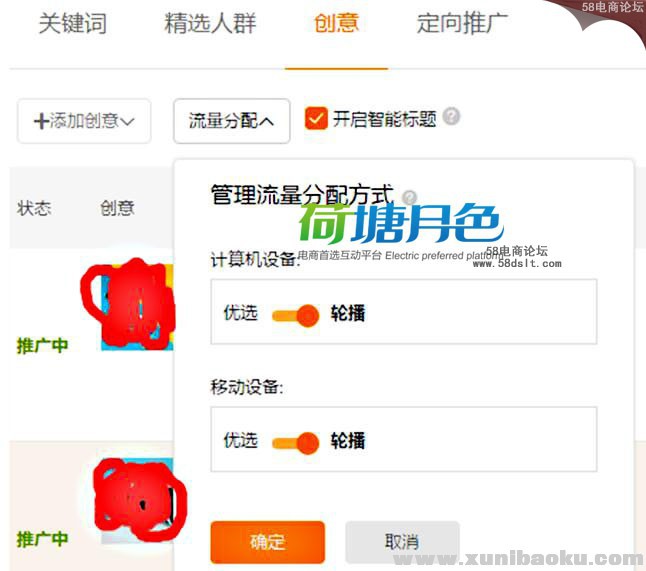Viewport: 646px width, 571px height.
Task: Click the 取消 button
Action: click(402, 542)
